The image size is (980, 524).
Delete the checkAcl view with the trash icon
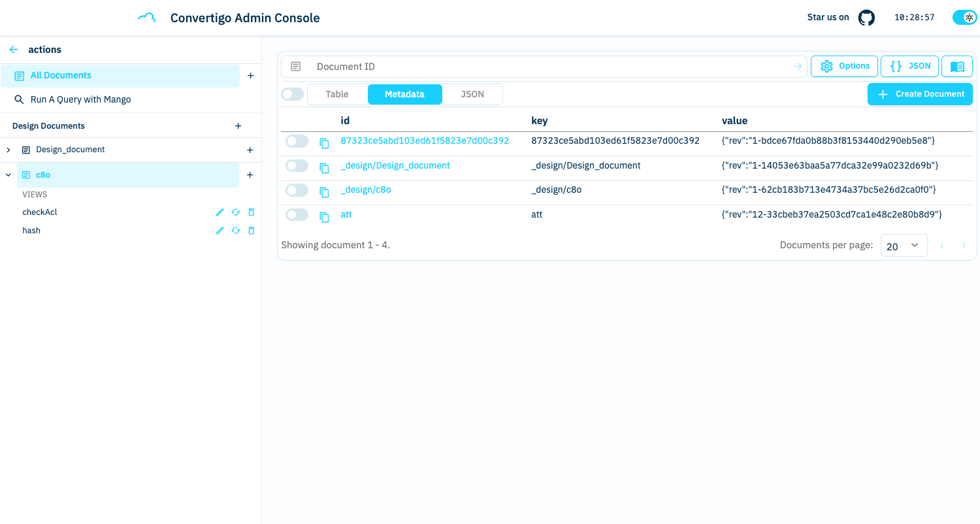[x=252, y=212]
